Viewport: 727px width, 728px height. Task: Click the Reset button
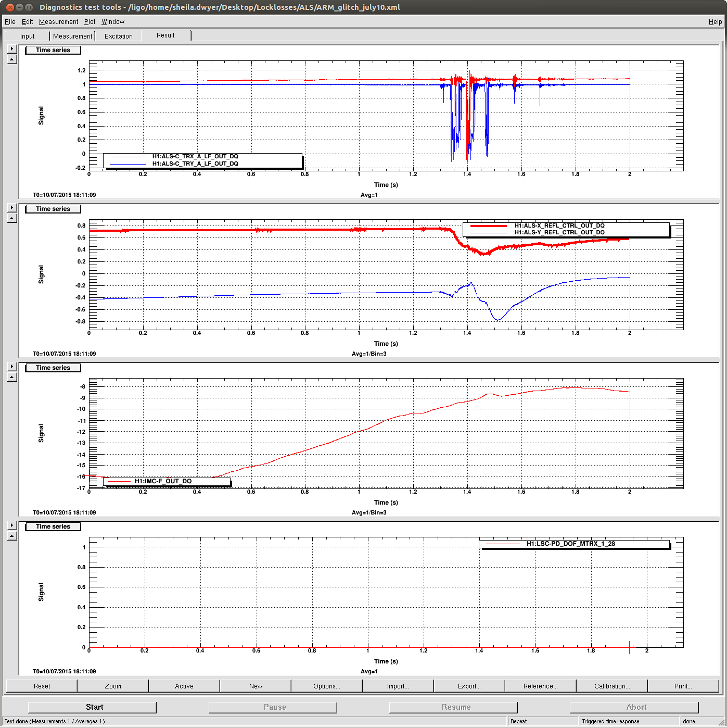(42, 686)
